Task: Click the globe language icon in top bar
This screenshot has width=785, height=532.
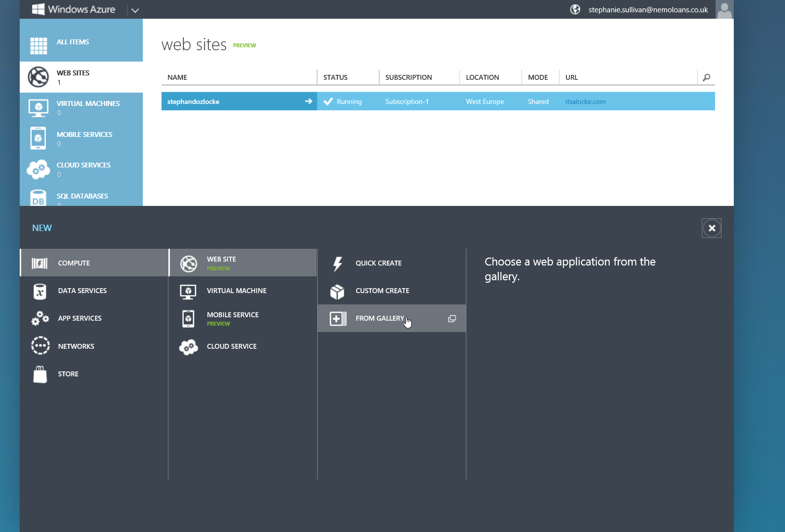Action: 575,9
